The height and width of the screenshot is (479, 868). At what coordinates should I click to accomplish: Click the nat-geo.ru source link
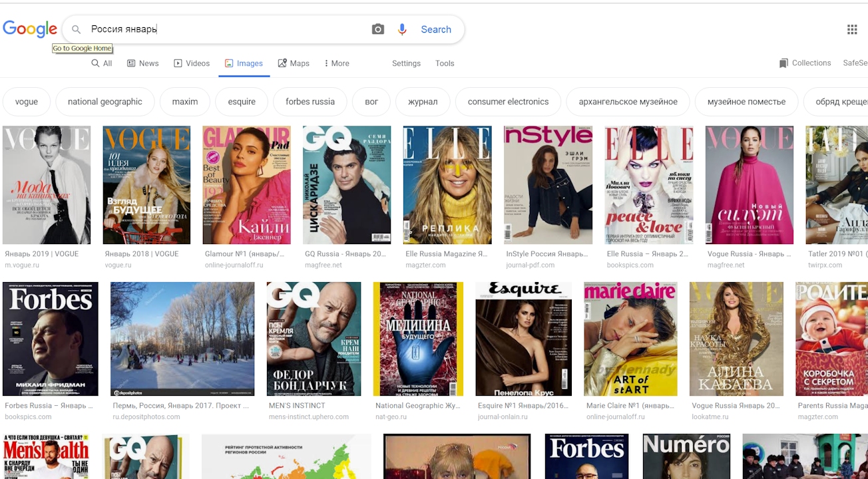pyautogui.click(x=391, y=417)
